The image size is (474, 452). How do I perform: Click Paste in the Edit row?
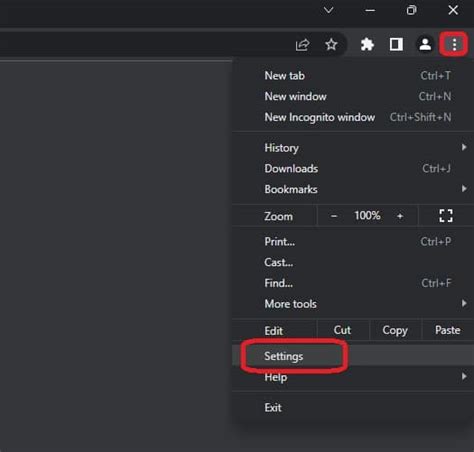pos(448,330)
